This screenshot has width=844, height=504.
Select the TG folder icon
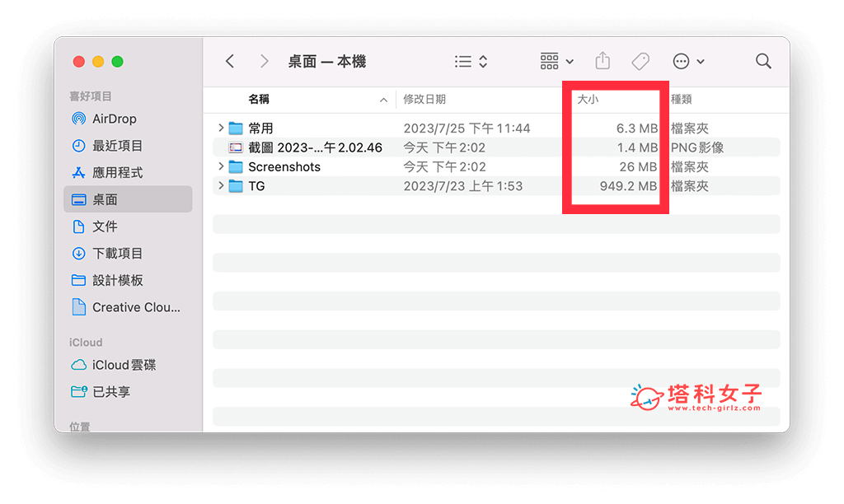tap(236, 186)
